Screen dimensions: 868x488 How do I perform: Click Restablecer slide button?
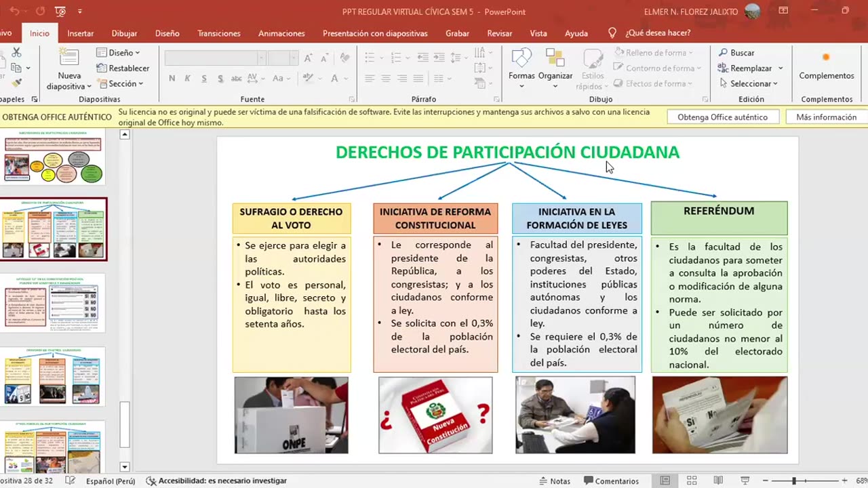123,68
